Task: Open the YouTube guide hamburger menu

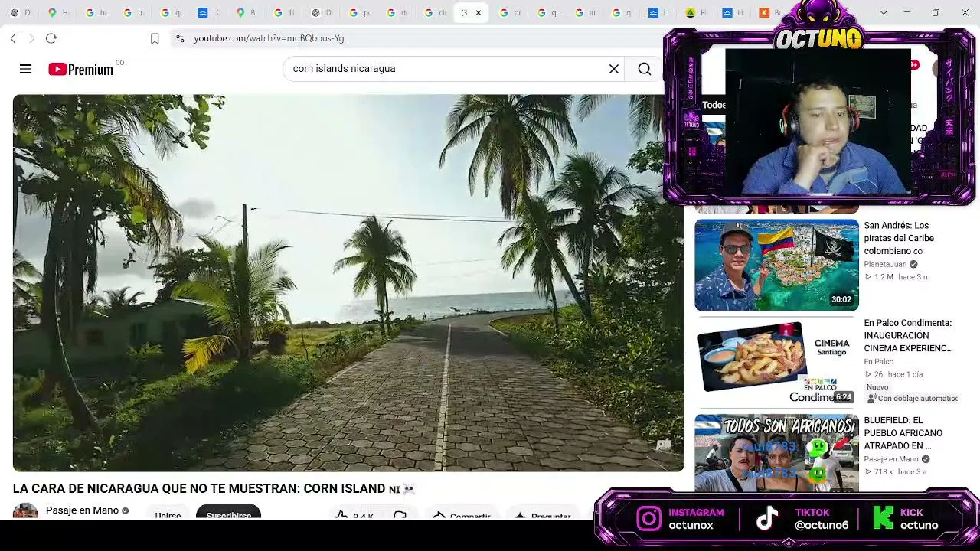Action: [25, 69]
